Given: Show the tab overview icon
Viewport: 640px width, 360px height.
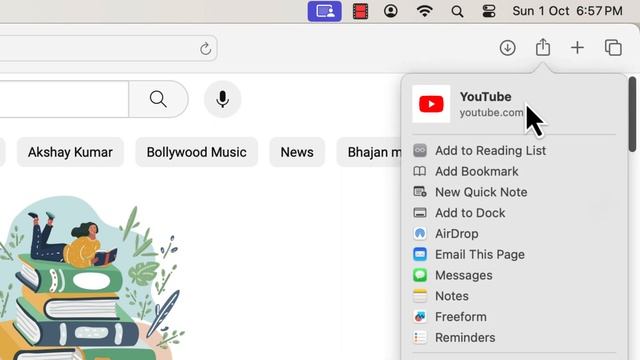Looking at the screenshot, I should [x=613, y=48].
